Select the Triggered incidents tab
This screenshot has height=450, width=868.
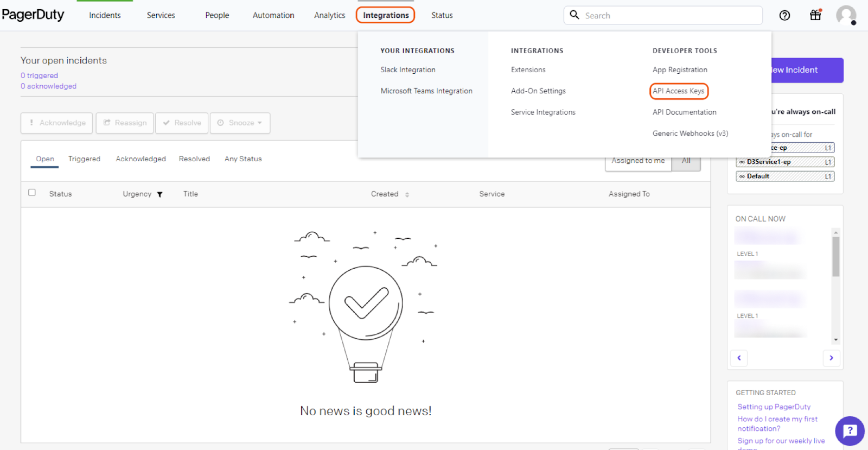(x=84, y=159)
